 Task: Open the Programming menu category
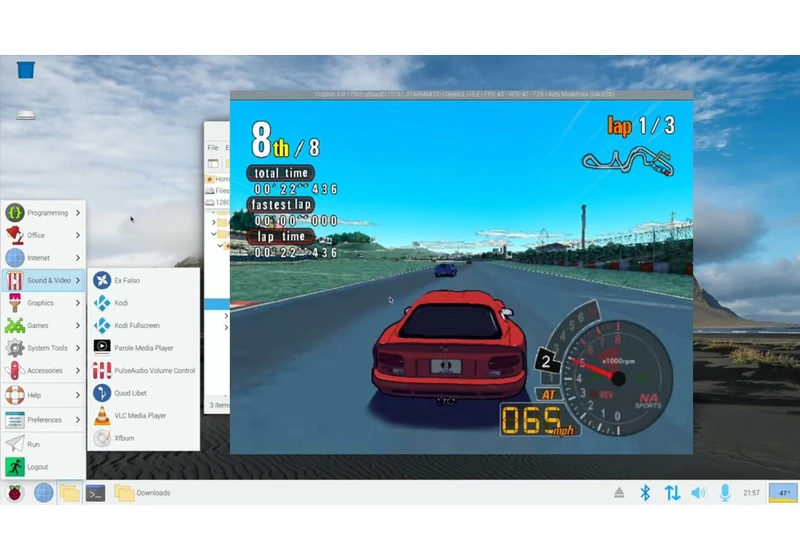click(43, 213)
